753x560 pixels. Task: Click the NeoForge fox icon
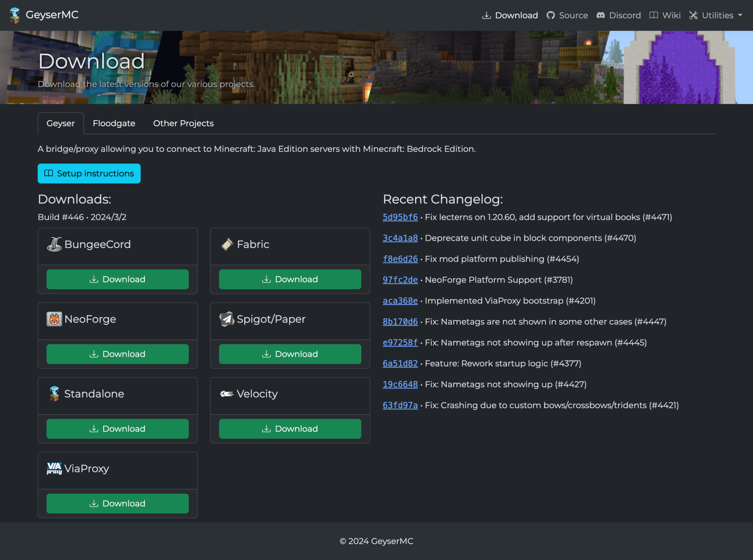[54, 319]
